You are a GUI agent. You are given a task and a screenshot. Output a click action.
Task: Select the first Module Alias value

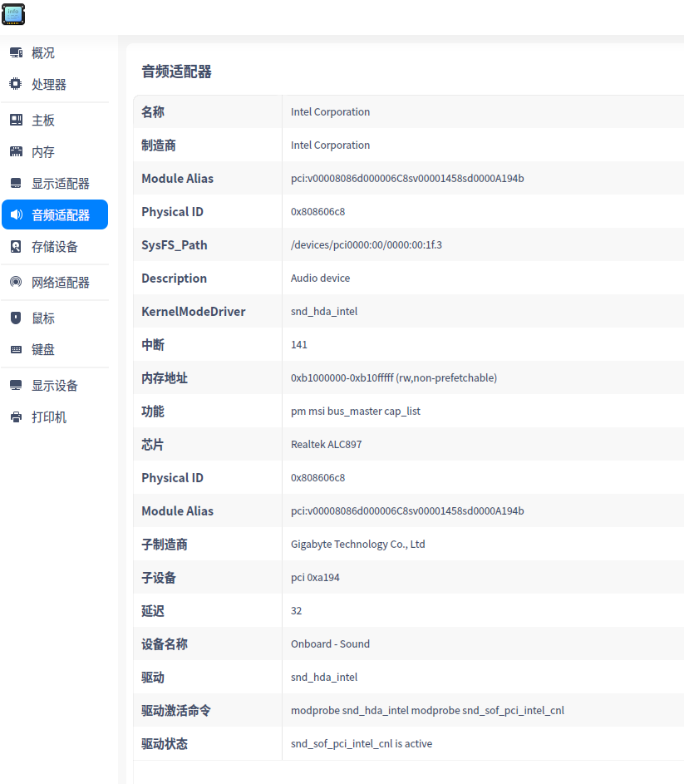click(x=407, y=179)
